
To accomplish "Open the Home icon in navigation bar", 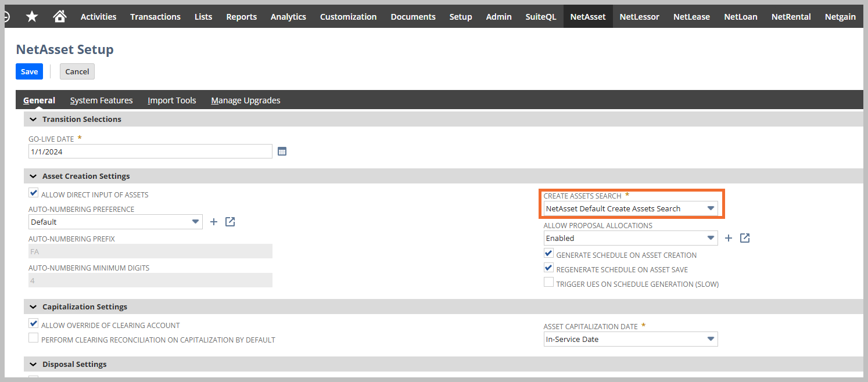I will [x=60, y=17].
